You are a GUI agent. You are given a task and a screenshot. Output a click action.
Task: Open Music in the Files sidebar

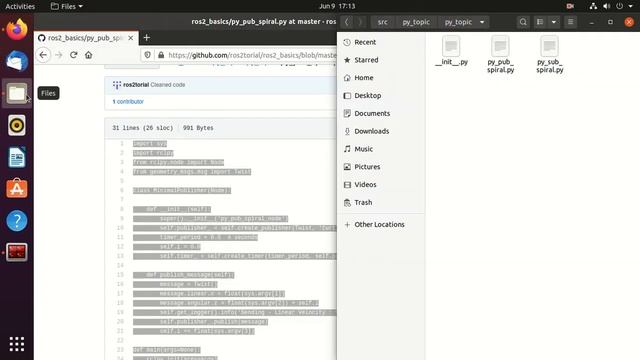pos(381,149)
